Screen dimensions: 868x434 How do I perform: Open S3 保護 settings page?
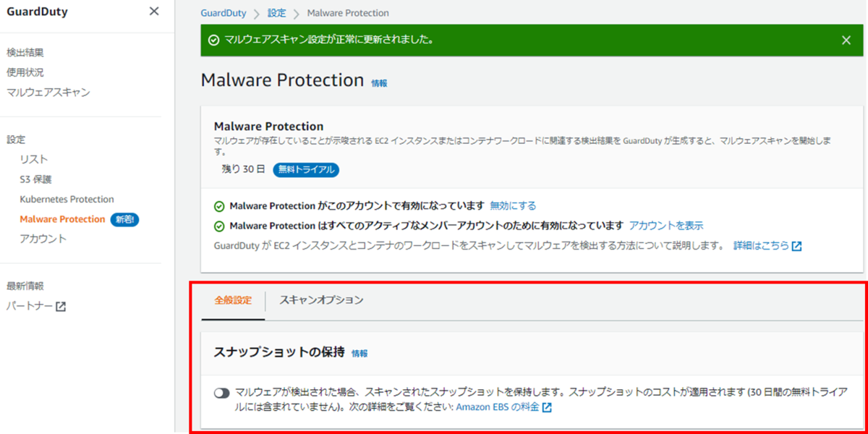36,179
